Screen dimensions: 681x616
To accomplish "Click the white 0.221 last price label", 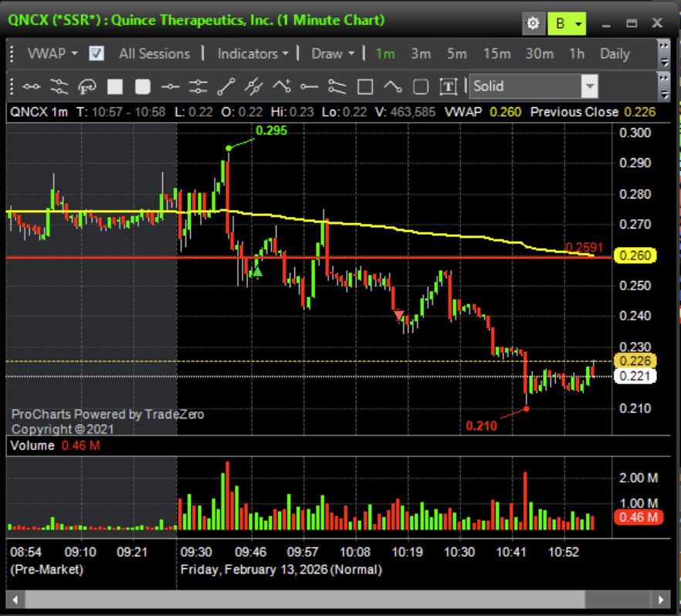I will 635,376.
